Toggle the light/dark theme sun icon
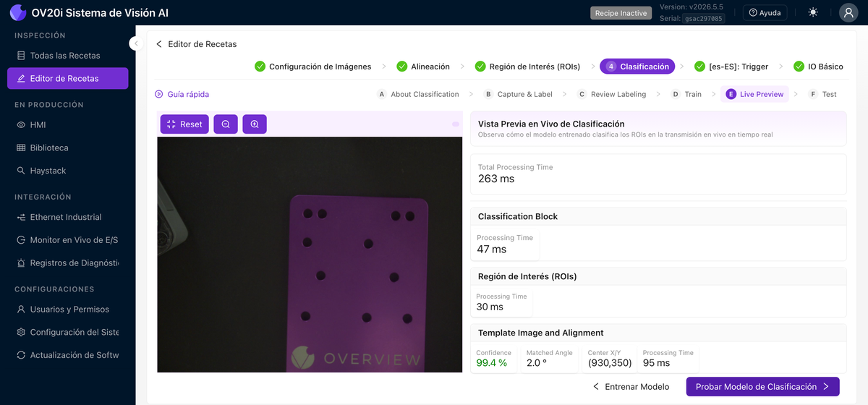 pos(814,12)
